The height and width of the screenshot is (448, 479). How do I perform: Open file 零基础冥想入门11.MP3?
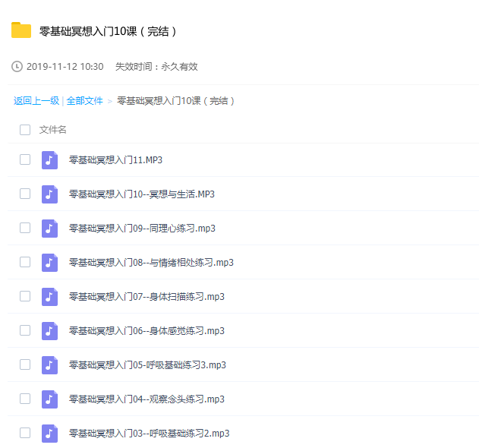tap(115, 159)
